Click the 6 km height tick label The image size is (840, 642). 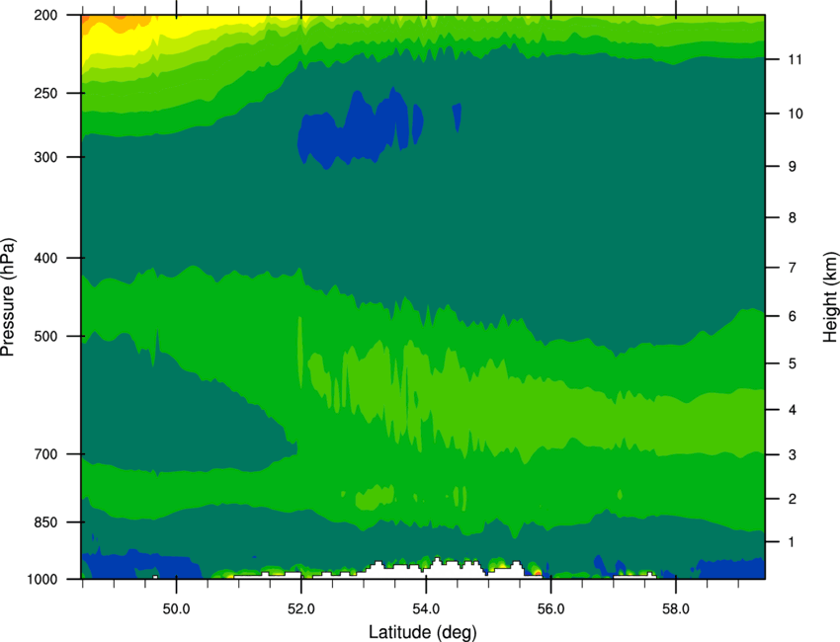[x=793, y=316]
